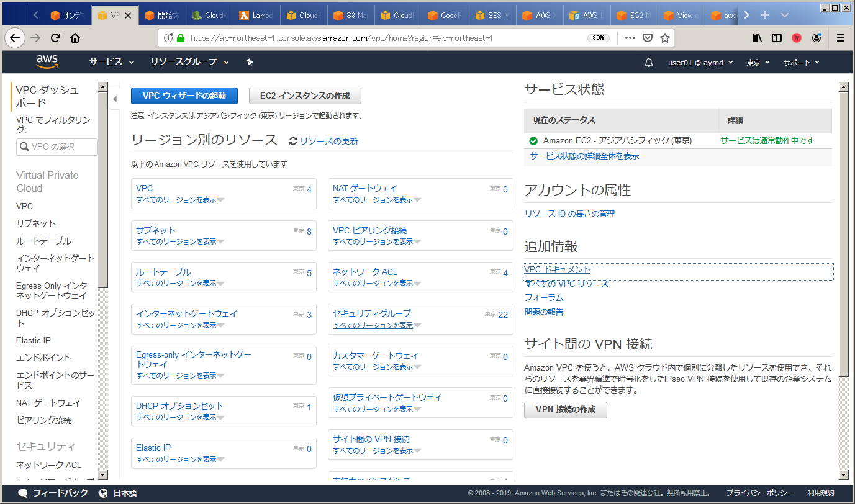The width and height of the screenshot is (855, 504).
Task: Click the VPC の選択 filter input field
Action: 57,147
